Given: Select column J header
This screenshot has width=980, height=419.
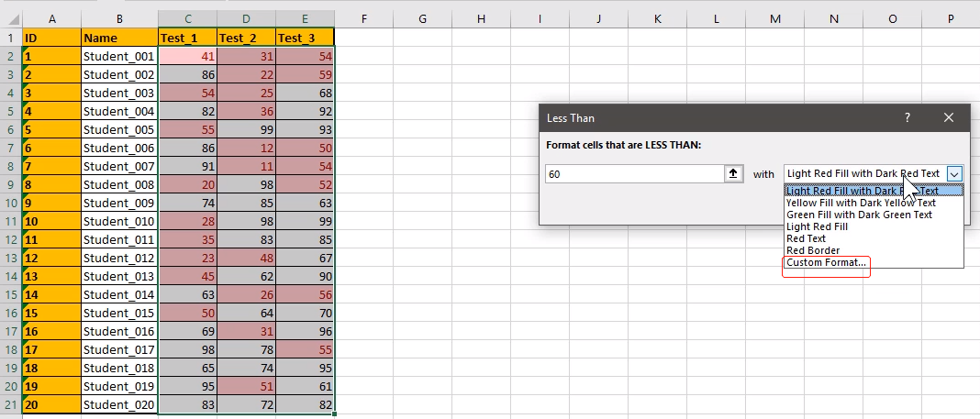Looking at the screenshot, I should 599,19.
